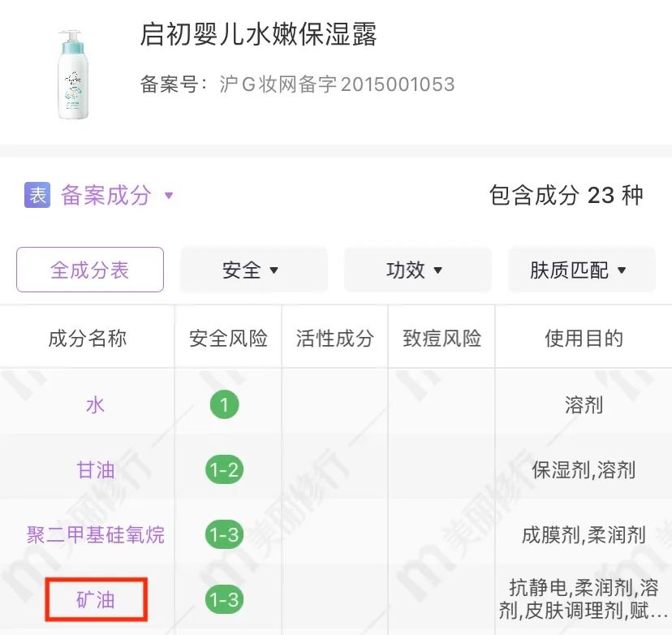Click the 1-3 safety badge for 矿油

pos(225,600)
